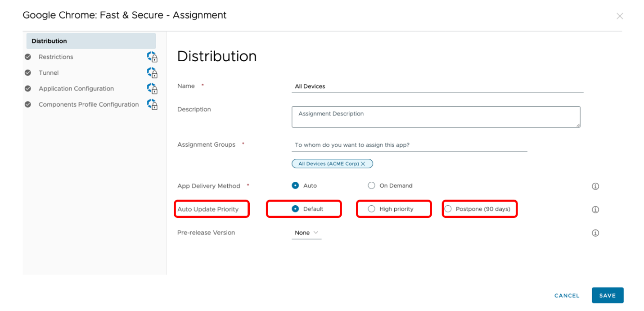Click the lock icon beside Tunnel
Screen dimensions: 644x311
[153, 73]
